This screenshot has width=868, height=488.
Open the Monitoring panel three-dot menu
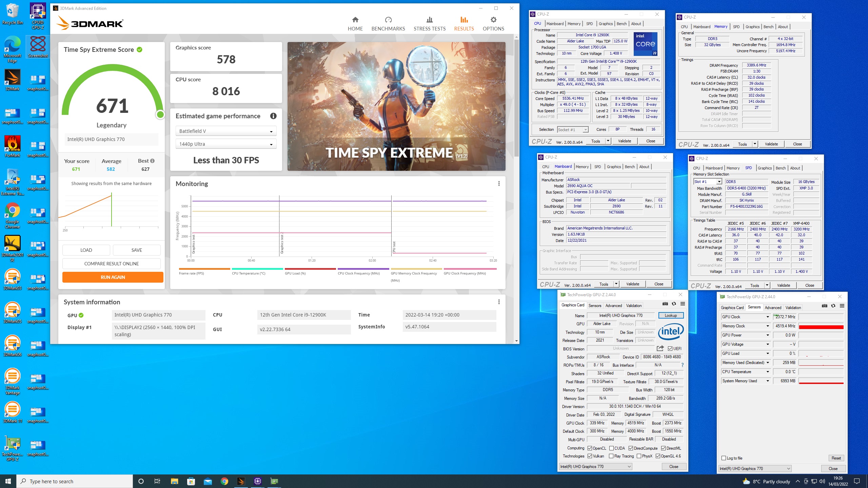[499, 184]
